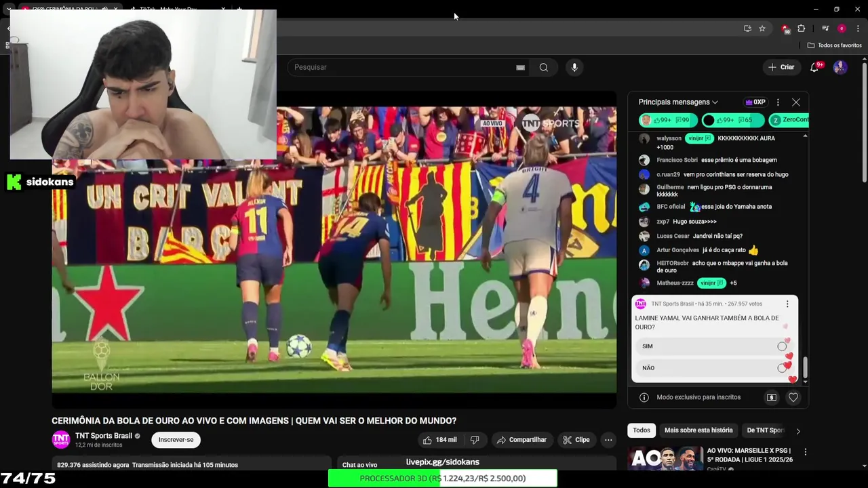Image resolution: width=868 pixels, height=488 pixels.
Task: Open the red extension with badge 10
Action: [x=785, y=28]
